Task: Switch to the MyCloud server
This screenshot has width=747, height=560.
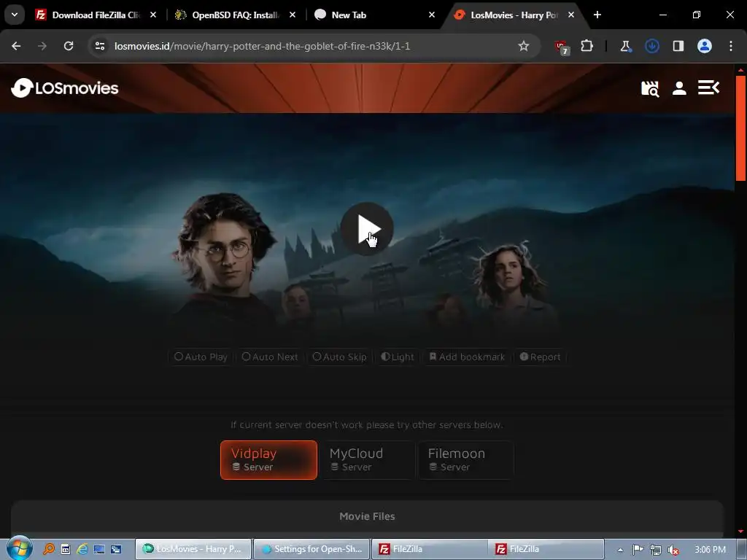Action: pyautogui.click(x=368, y=460)
